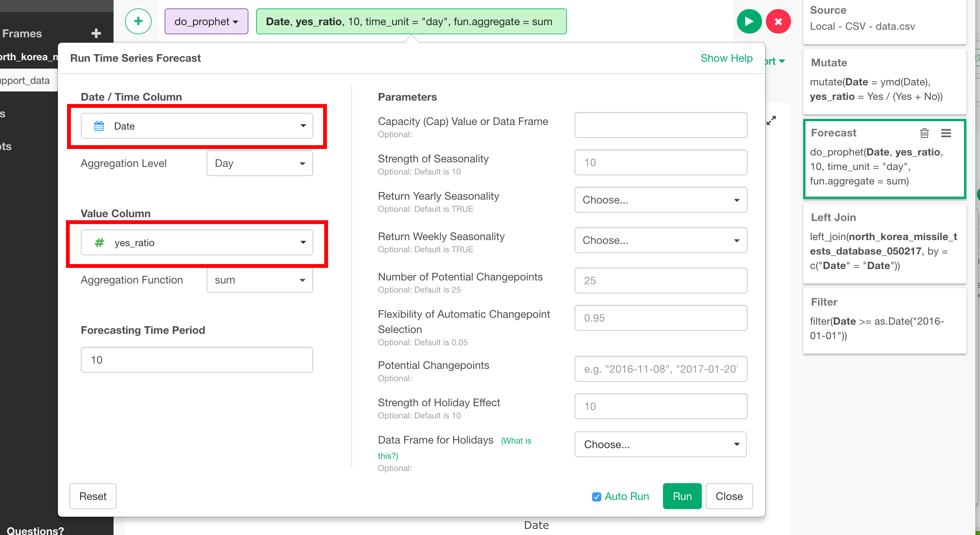This screenshot has width=980, height=535.
Task: Click the expand/resize diagonal arrow icon
Action: coord(771,120)
